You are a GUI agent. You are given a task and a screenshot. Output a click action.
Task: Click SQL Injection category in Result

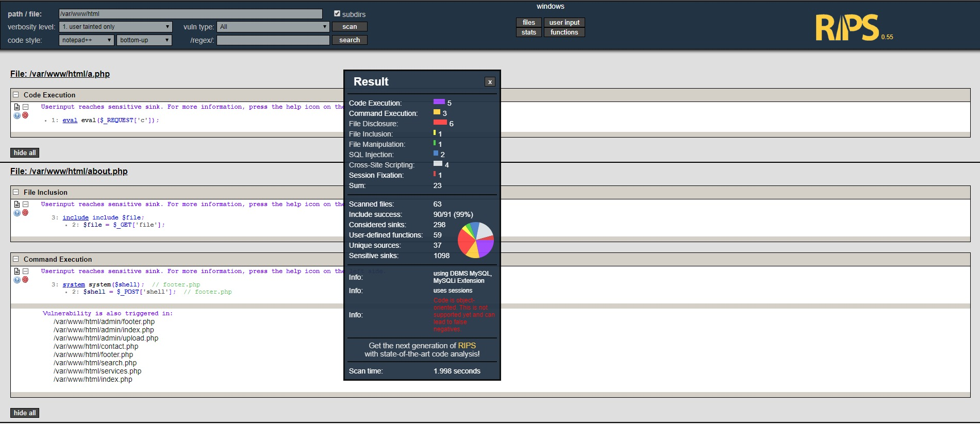371,155
